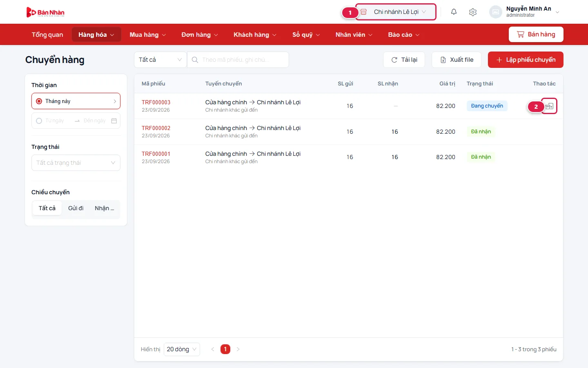Image resolution: width=588 pixels, height=368 pixels.
Task: Expand the Tháng này period chevron
Action: pyautogui.click(x=115, y=101)
